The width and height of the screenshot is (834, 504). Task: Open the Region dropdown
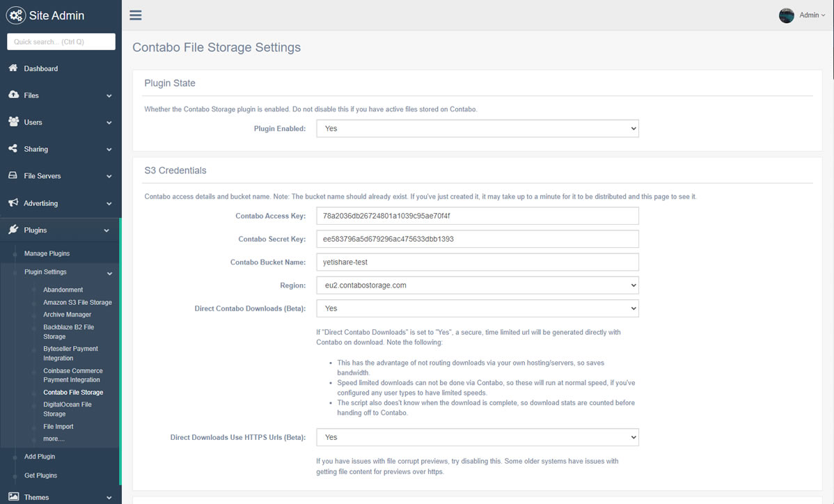pos(477,285)
